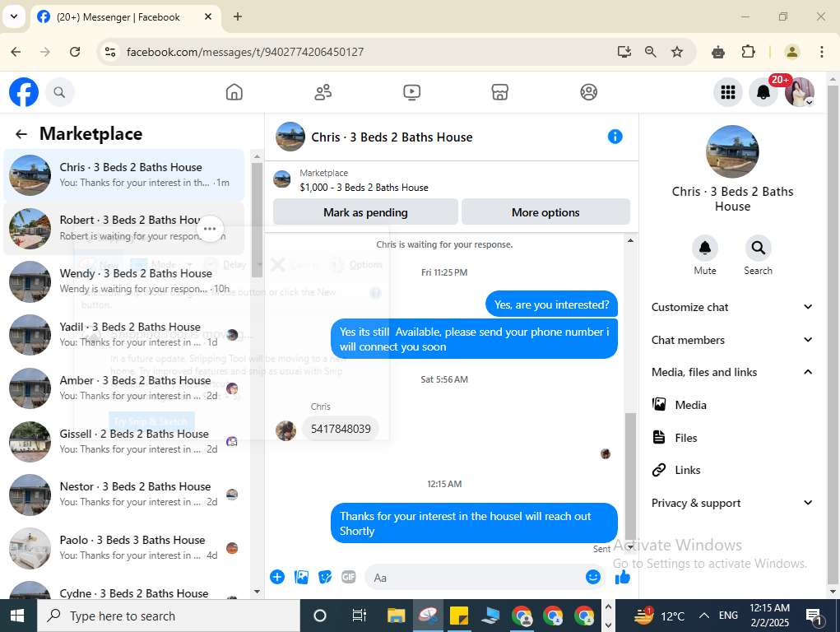Image resolution: width=840 pixels, height=632 pixels.
Task: Click conversation list scrollbar thumb
Action: coord(258,220)
